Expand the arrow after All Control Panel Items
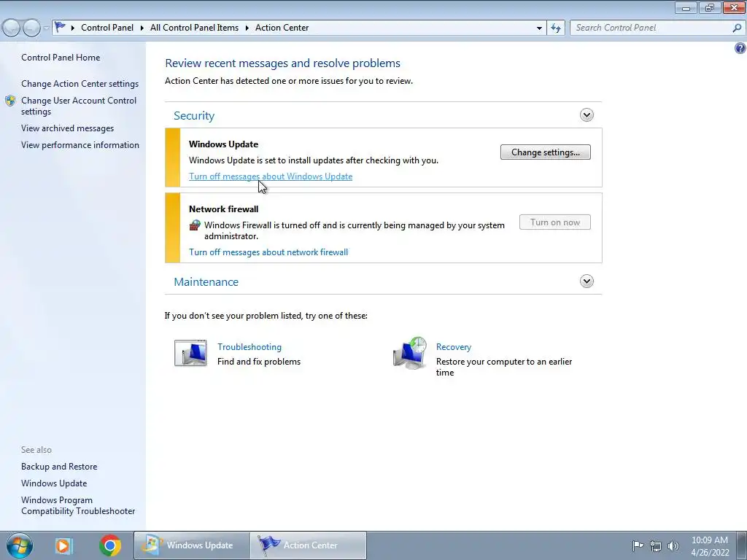 pyautogui.click(x=247, y=28)
